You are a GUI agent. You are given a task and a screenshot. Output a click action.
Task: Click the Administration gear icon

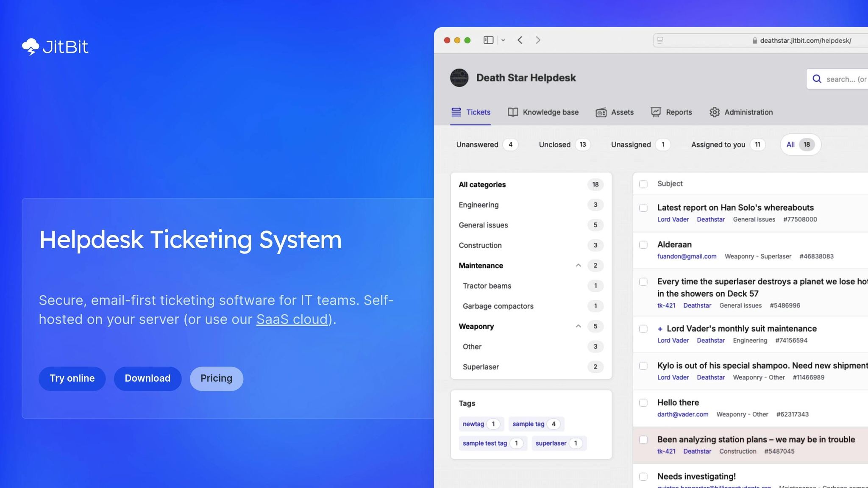pyautogui.click(x=715, y=112)
